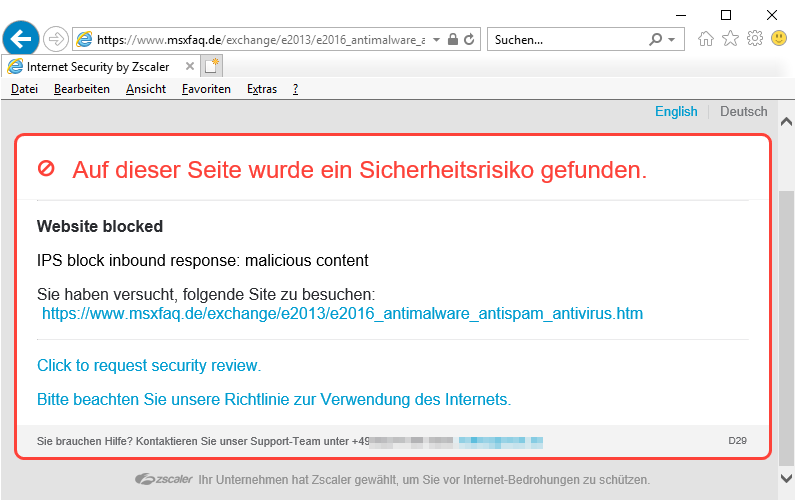
Task: Open Favorites with the star icon
Action: point(731,38)
